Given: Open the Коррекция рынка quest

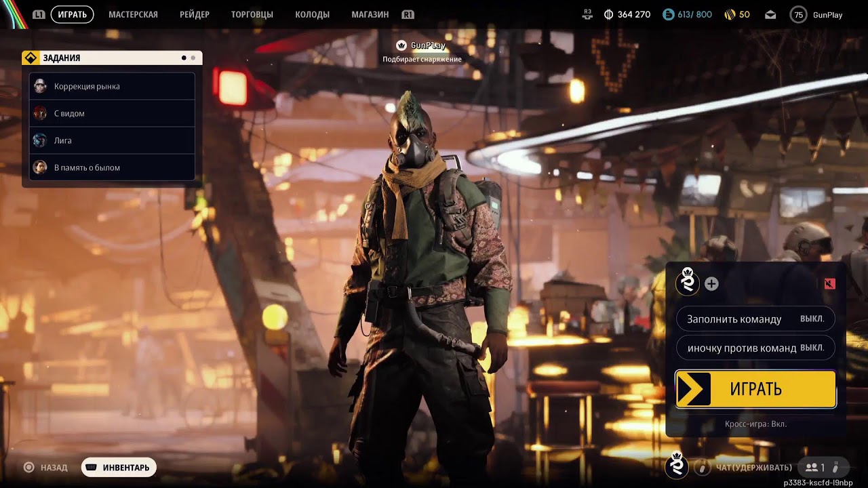Looking at the screenshot, I should coord(113,86).
